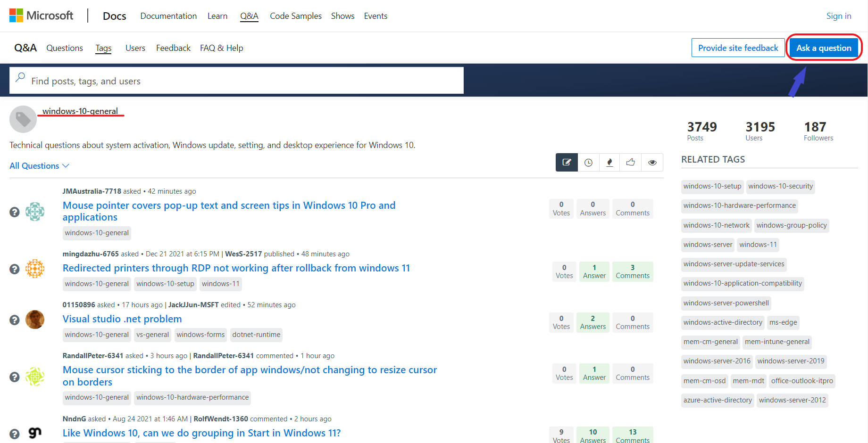Screen dimensions: 868x443
Task: Select related tag azure-active-directory
Action: (718, 400)
